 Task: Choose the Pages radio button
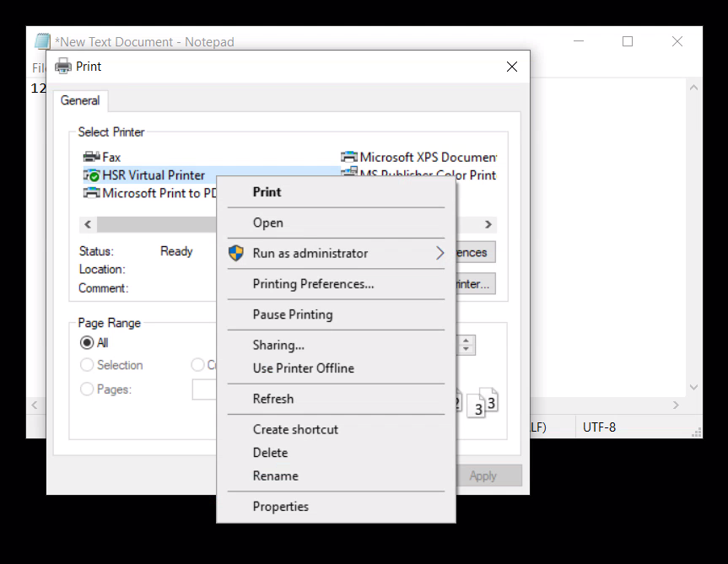(86, 389)
